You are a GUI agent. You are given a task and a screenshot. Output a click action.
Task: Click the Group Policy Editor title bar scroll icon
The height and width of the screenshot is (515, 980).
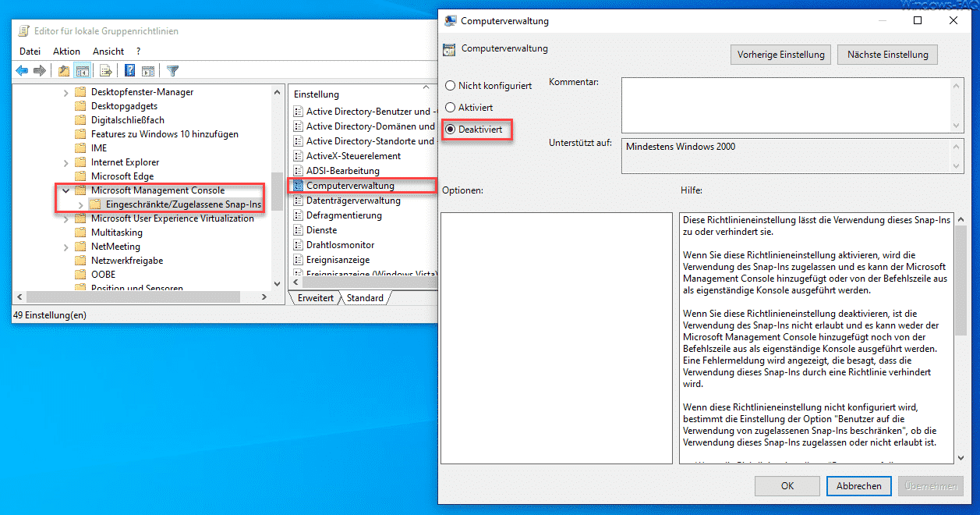click(25, 31)
